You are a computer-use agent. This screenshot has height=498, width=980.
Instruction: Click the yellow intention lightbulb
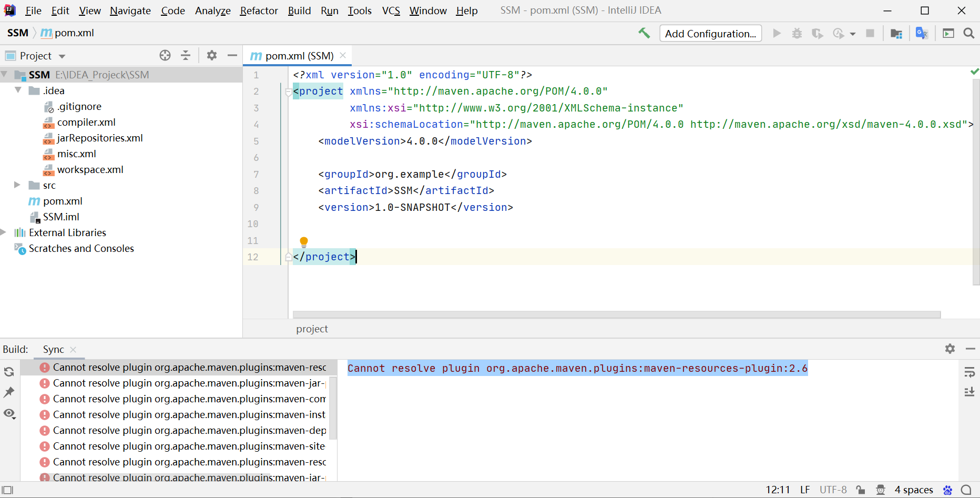point(303,242)
